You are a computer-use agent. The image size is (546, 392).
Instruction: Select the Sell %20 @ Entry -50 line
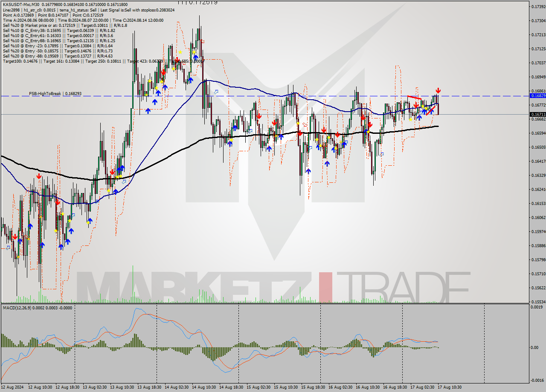(x=58, y=51)
